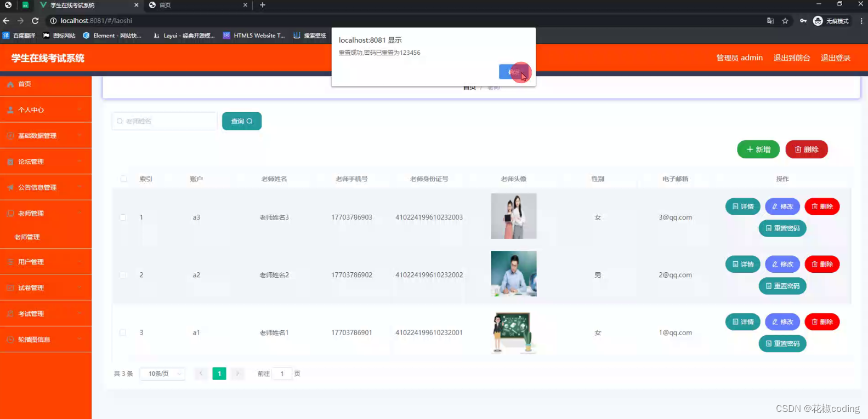
Task: Click 重置密码 for 老师姓名2
Action: 782,286
